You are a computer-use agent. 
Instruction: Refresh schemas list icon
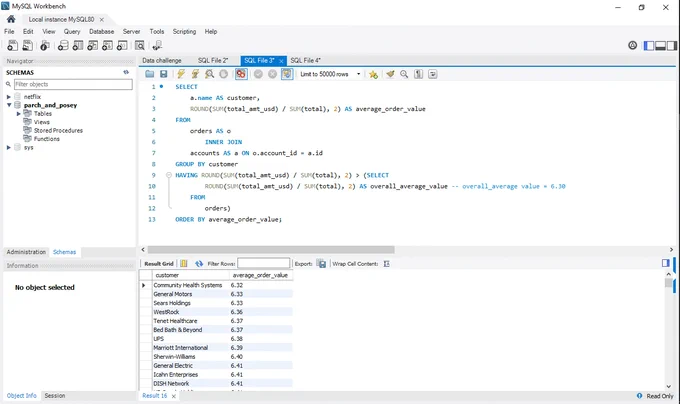tap(126, 72)
